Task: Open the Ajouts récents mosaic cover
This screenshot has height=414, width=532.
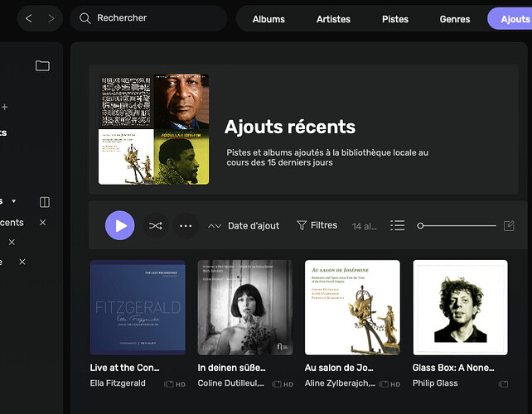Action: click(153, 129)
